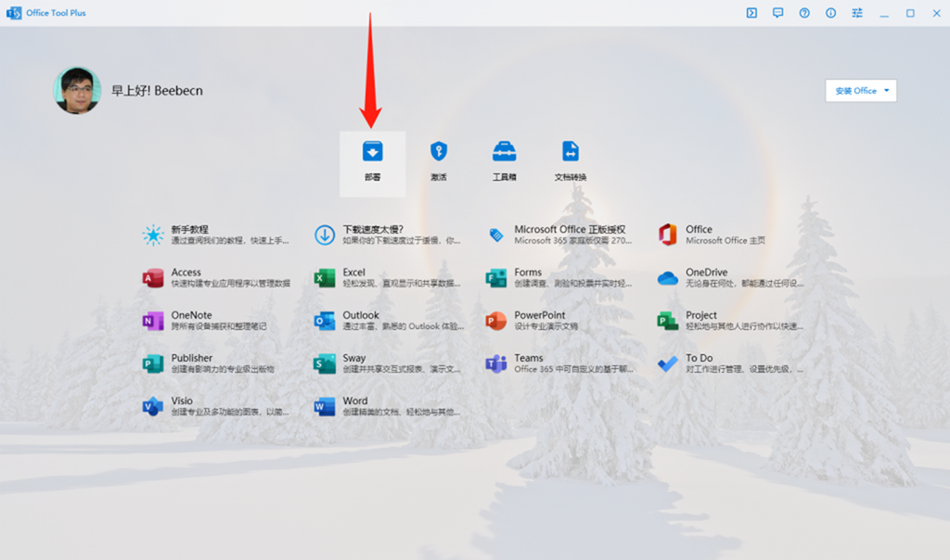Click the Project title text

pos(701,315)
